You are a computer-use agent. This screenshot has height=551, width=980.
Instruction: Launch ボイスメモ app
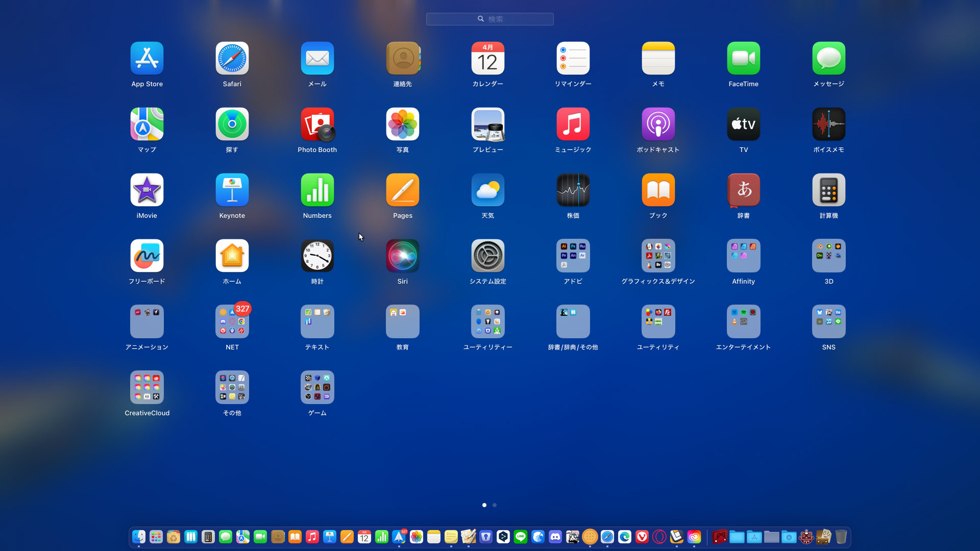(x=829, y=124)
